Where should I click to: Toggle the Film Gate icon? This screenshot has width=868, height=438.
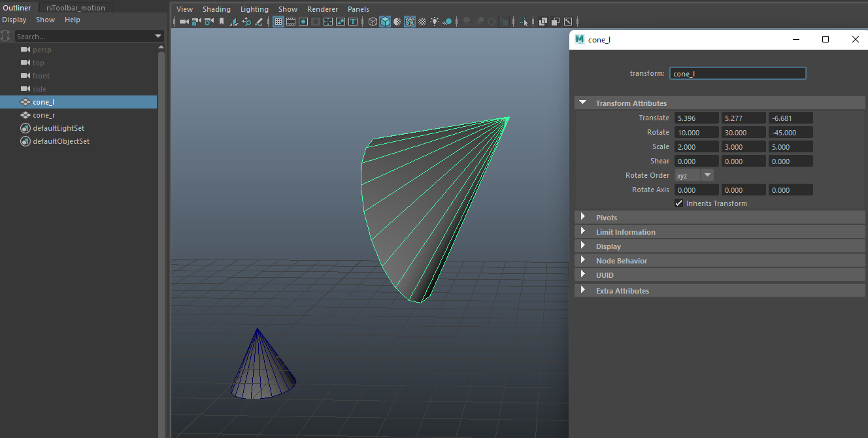[291, 22]
